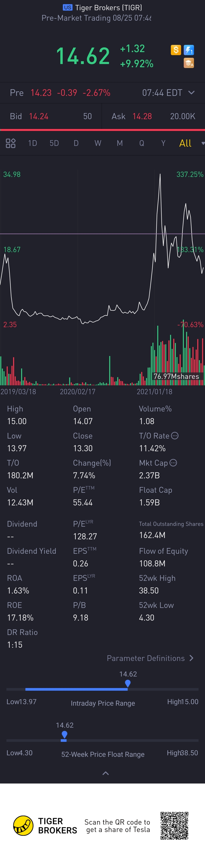Image resolution: width=205 pixels, height=868 pixels.
Task: Select the 5D chart tab
Action: (x=54, y=143)
